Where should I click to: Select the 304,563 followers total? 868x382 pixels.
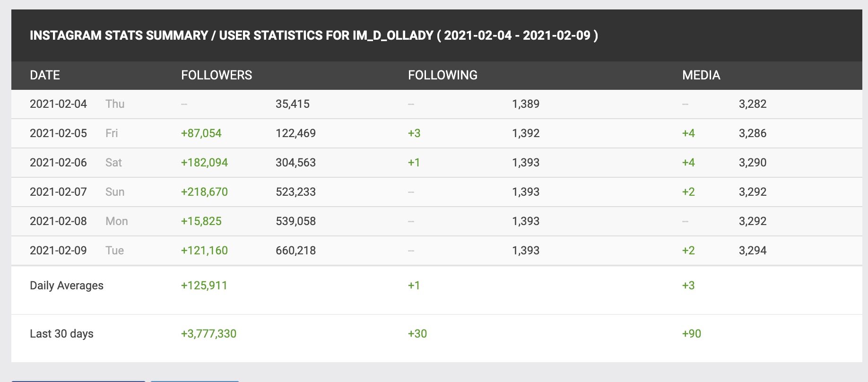pyautogui.click(x=295, y=163)
